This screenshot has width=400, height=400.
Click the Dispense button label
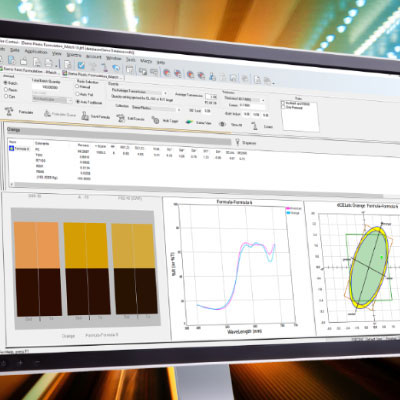(249, 143)
